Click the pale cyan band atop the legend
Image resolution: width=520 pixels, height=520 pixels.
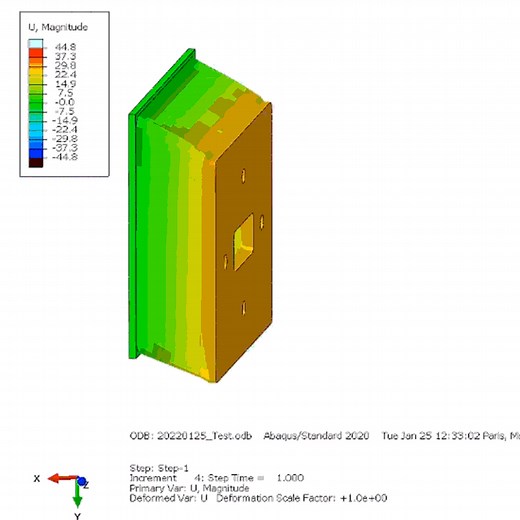click(36, 44)
